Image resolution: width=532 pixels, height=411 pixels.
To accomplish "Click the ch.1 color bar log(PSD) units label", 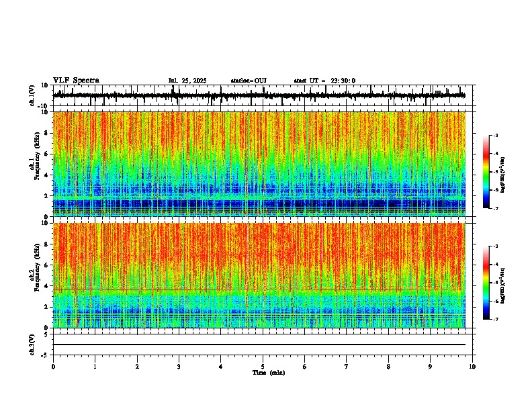I will coord(503,175).
